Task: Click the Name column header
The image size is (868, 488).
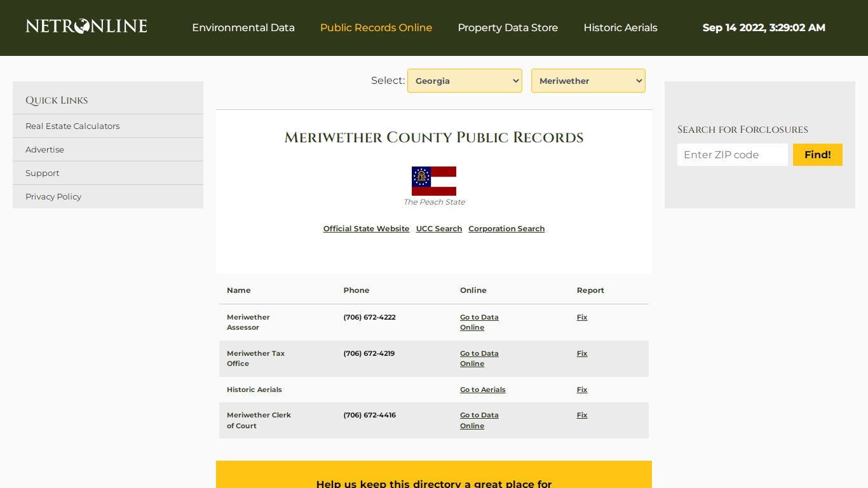Action: coord(239,290)
